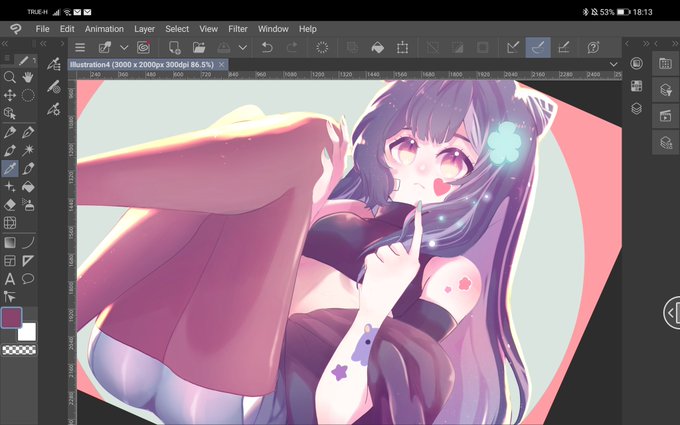Select the Ruler triangle tool
The width and height of the screenshot is (680, 425).
click(x=28, y=261)
